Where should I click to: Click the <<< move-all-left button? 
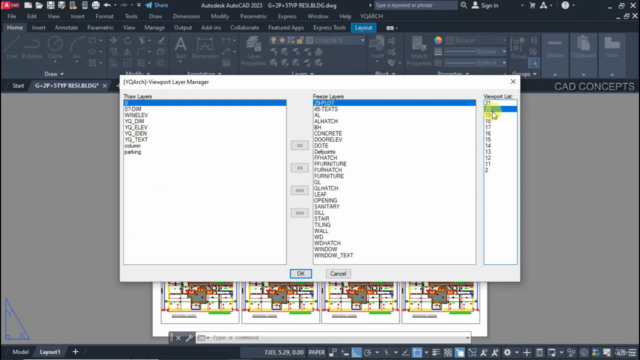(x=300, y=190)
